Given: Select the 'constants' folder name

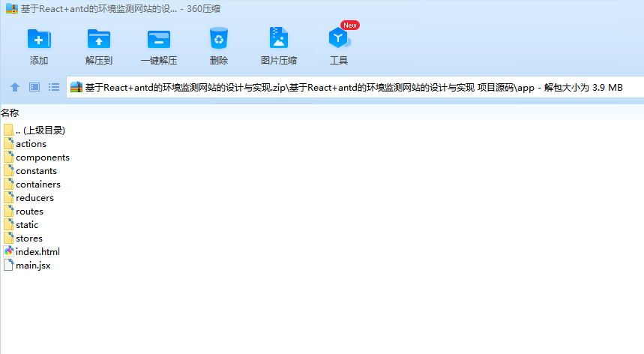Looking at the screenshot, I should (x=36, y=171).
